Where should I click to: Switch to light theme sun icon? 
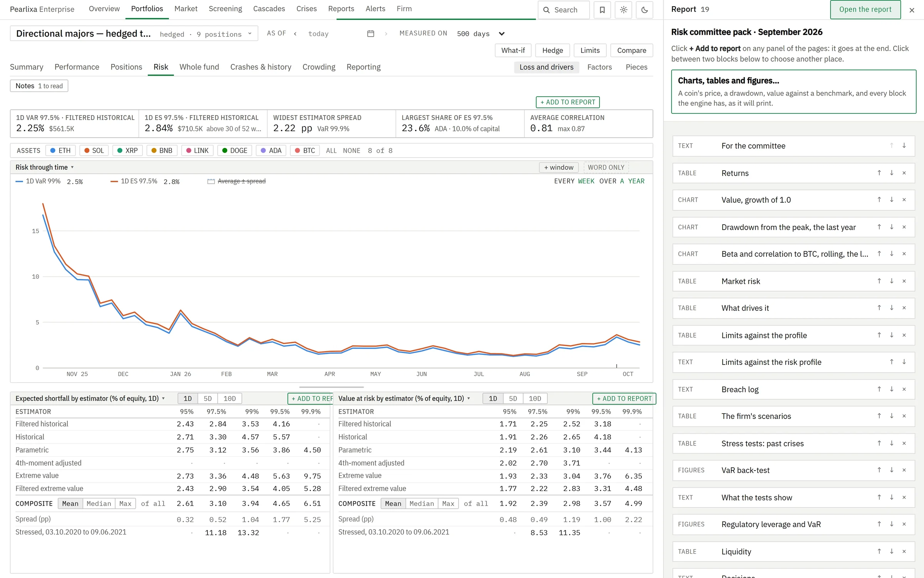(x=624, y=10)
